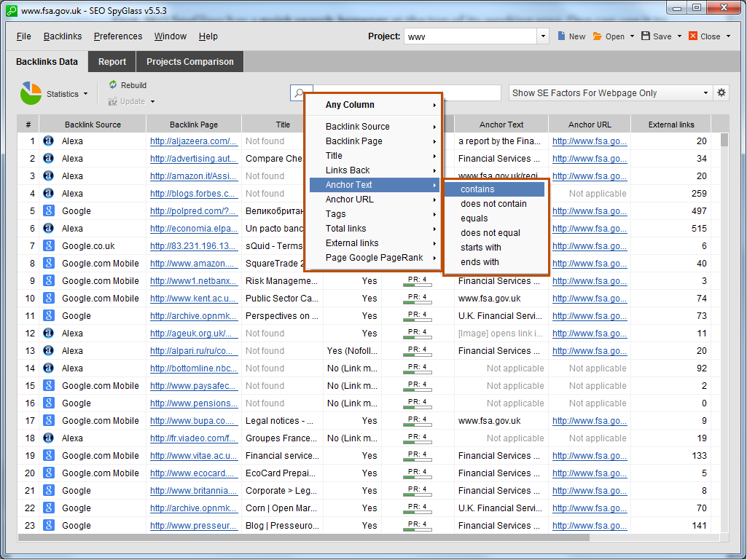Open the ageuk.org.uk backlink link
Screen dimensions: 747x560
(x=194, y=333)
